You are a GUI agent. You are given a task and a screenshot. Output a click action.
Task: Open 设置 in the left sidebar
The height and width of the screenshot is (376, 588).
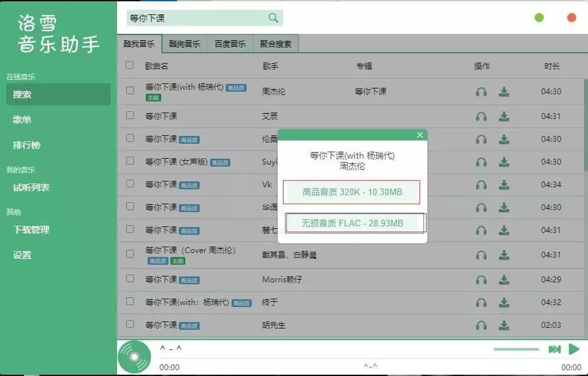pyautogui.click(x=33, y=255)
